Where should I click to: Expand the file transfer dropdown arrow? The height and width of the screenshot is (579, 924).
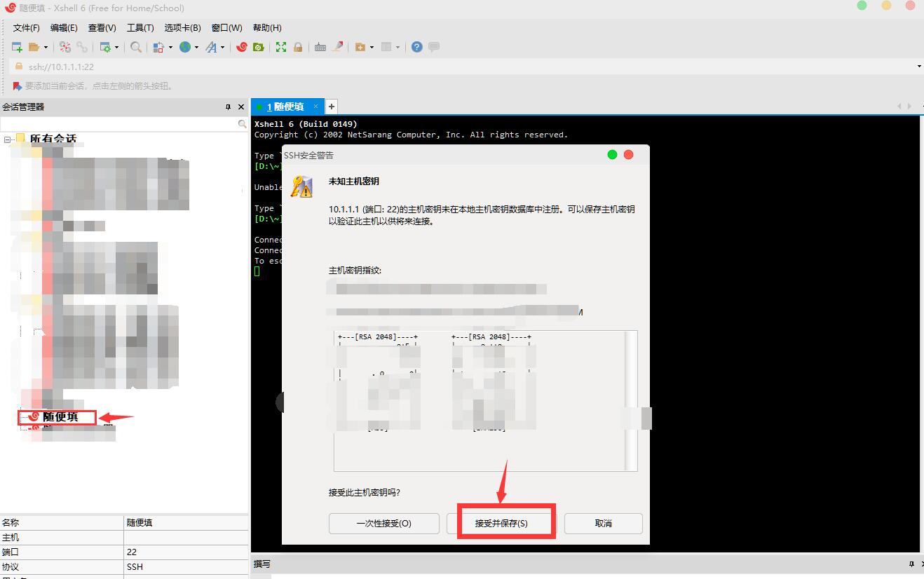(170, 47)
